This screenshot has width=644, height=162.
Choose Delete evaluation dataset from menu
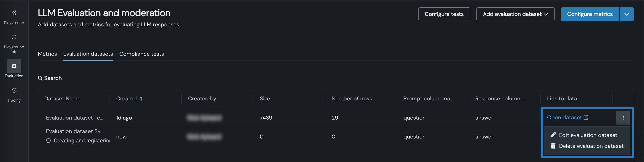pos(591,146)
